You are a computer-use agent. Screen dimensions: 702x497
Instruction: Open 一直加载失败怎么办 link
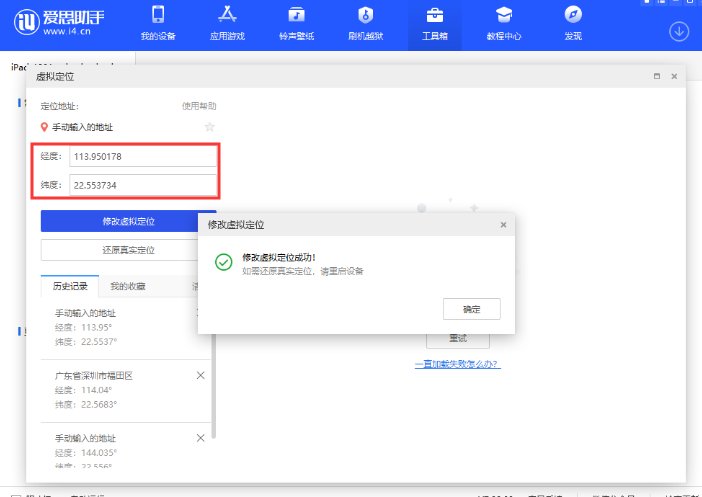(x=458, y=364)
